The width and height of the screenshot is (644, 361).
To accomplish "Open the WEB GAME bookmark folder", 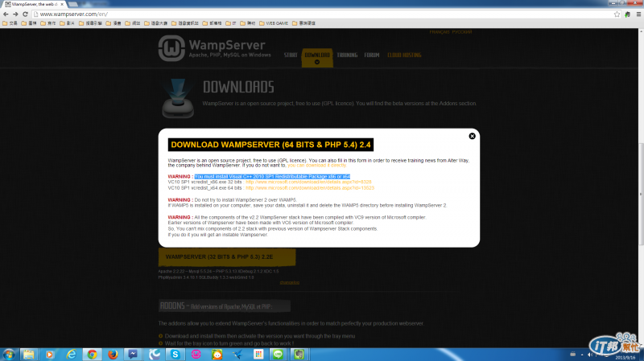I will pos(274,23).
